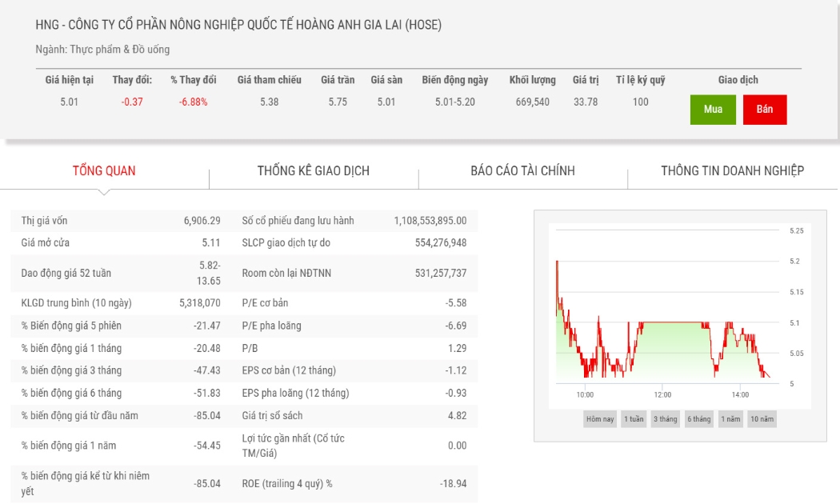Select the 3 tháng chart range
This screenshot has height=504, width=840.
point(666,419)
